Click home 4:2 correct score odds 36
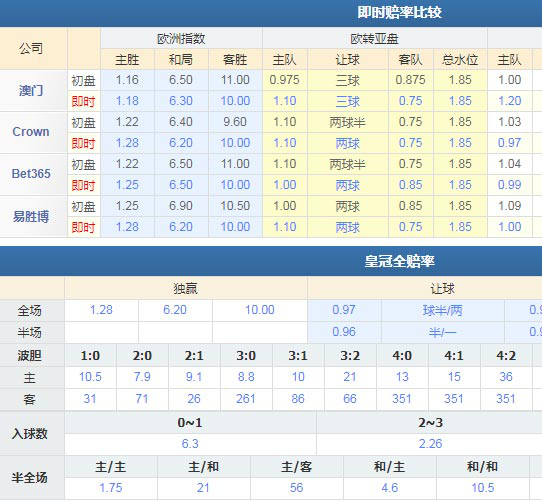Image resolution: width=542 pixels, height=502 pixels. click(x=506, y=377)
